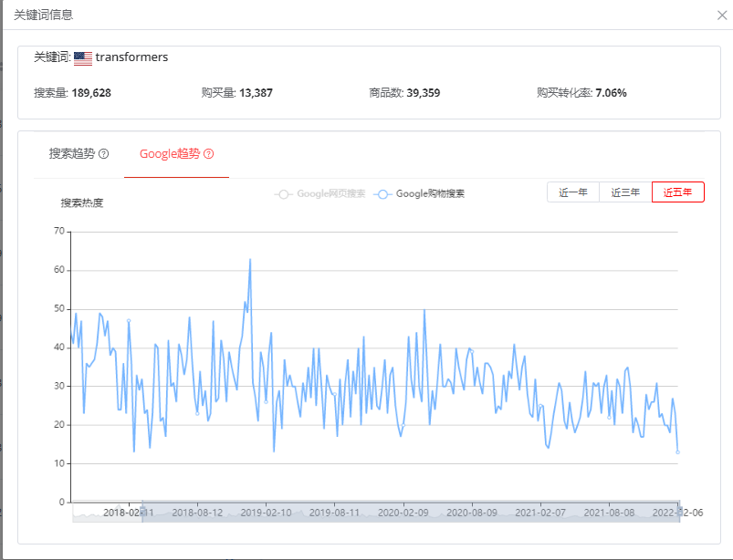Choose the 近五年 time range

677,192
